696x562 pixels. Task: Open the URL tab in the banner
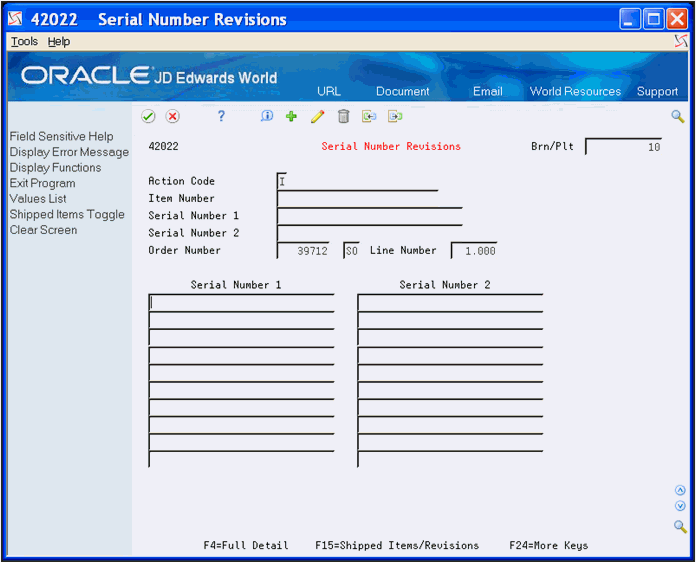tap(329, 91)
